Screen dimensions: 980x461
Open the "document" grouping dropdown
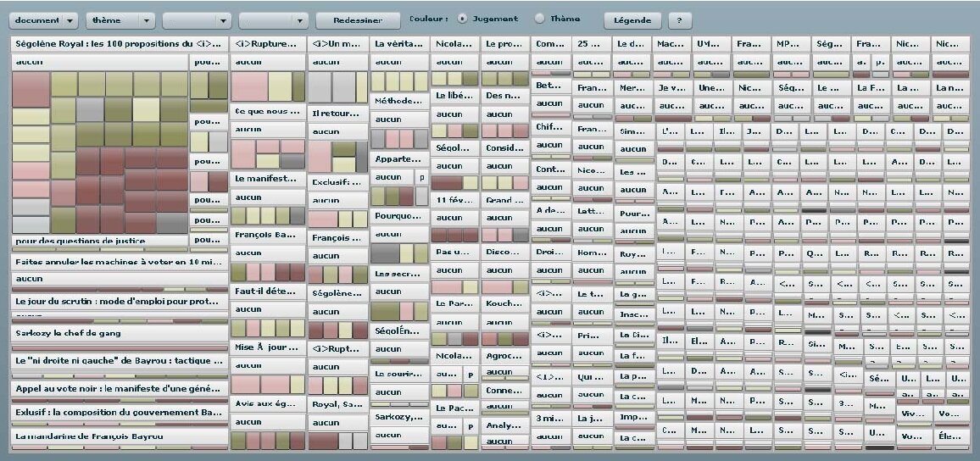point(43,20)
